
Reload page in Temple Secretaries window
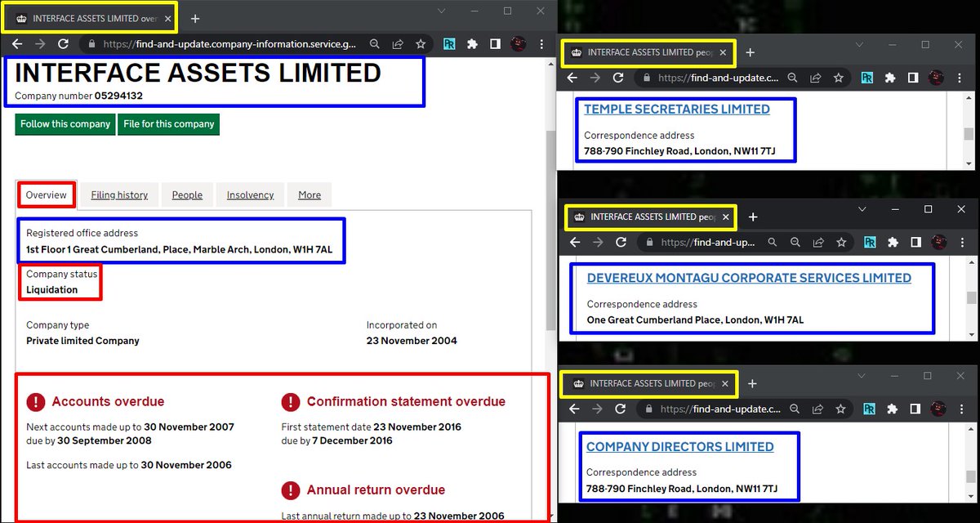tap(618, 78)
